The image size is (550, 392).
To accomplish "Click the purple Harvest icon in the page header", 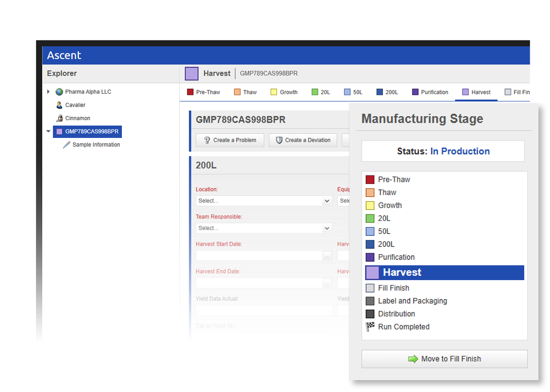I will (x=191, y=73).
